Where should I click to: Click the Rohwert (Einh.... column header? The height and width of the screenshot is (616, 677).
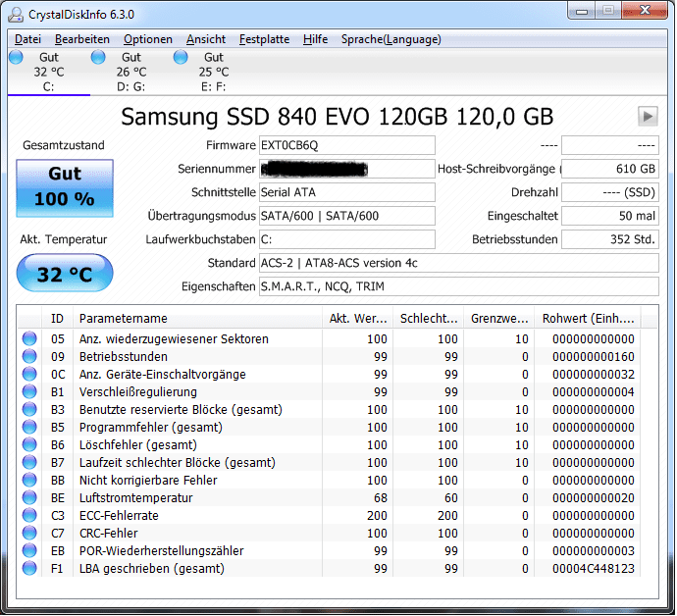[588, 319]
